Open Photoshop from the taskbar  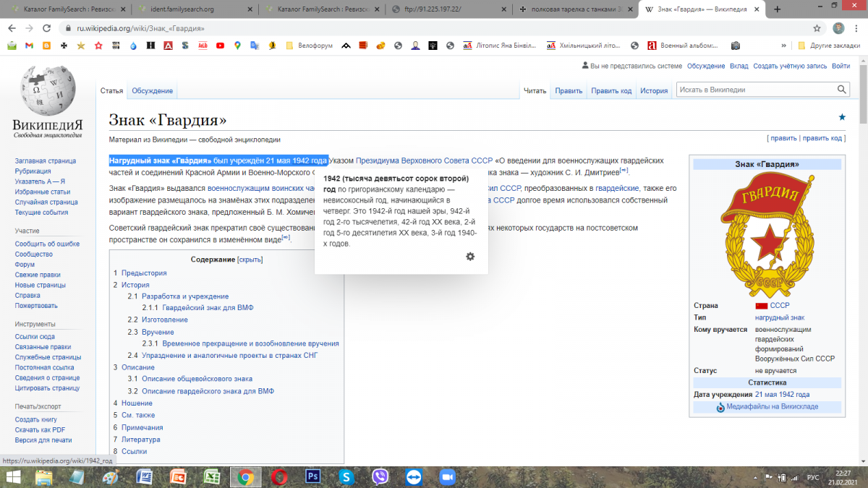[x=313, y=476]
